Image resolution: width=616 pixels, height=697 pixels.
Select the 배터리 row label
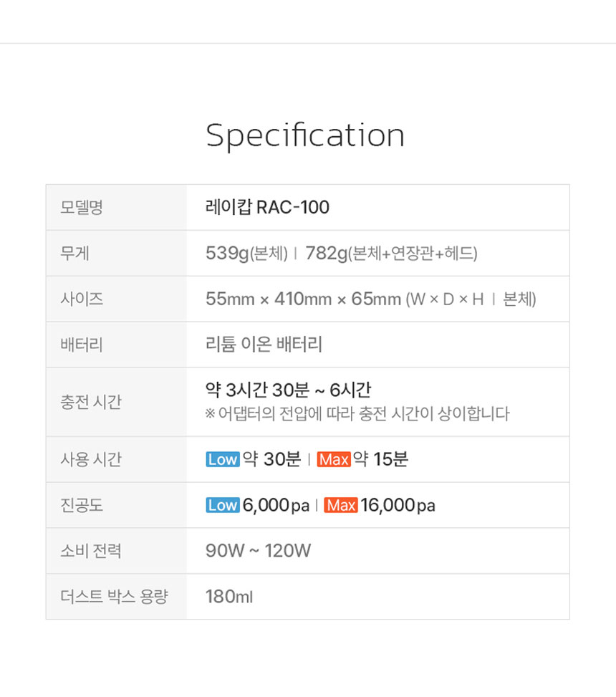click(x=82, y=345)
